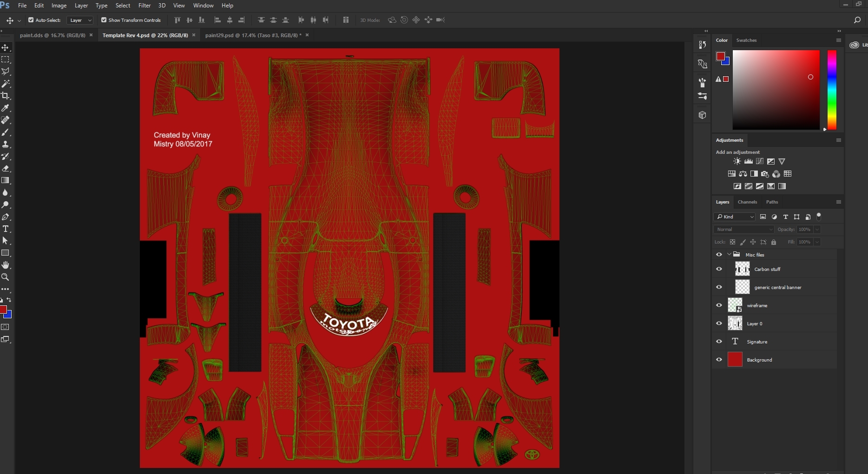Collapse the Misc files group
The width and height of the screenshot is (868, 474).
pyautogui.click(x=729, y=255)
